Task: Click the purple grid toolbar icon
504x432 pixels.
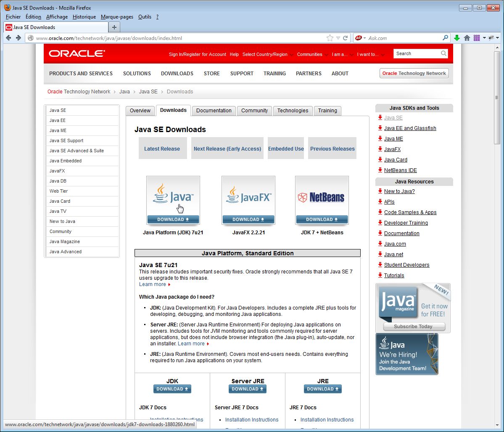Action: [477, 38]
